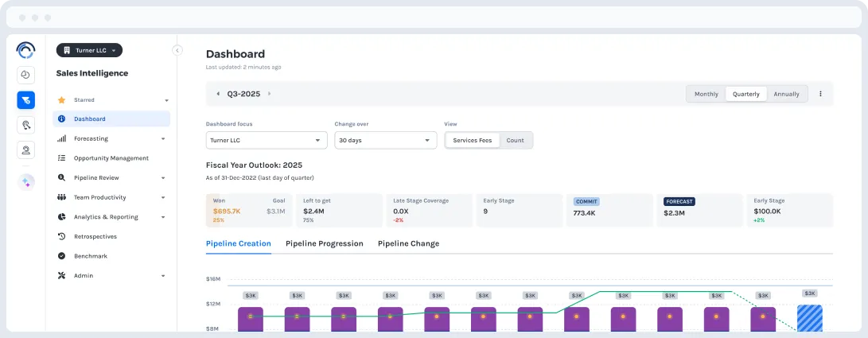Set view to Count

[515, 141]
